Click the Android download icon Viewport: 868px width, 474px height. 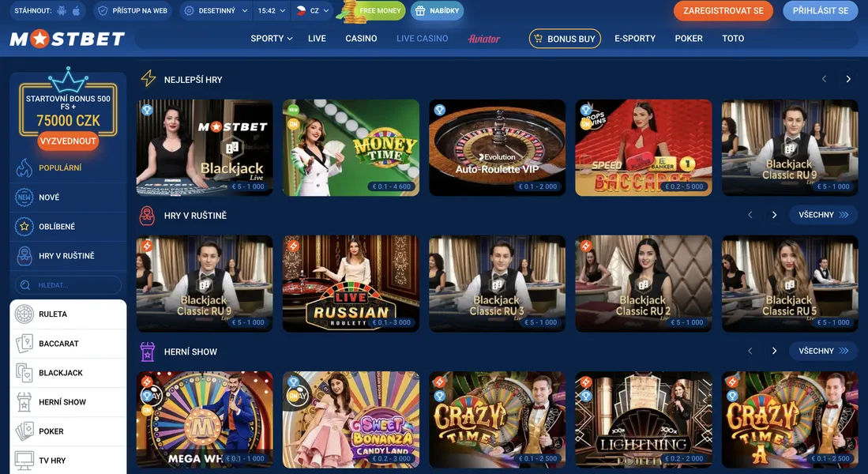[x=62, y=10]
